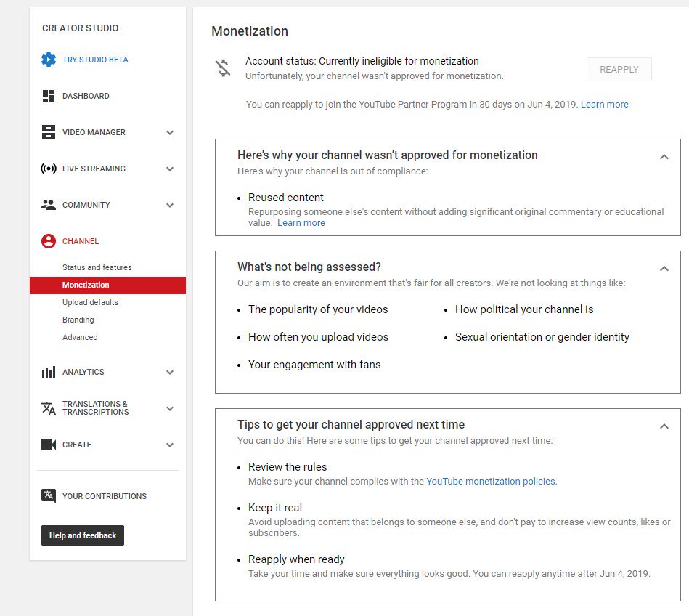Click the Live Streaming broadcast icon
Viewport: 689px width, 616px height.
tap(49, 169)
